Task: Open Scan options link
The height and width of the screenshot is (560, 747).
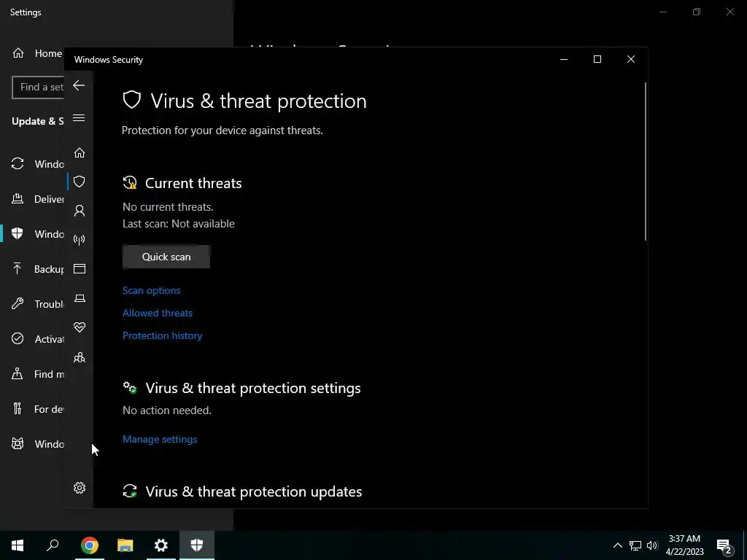Action: coord(152,290)
